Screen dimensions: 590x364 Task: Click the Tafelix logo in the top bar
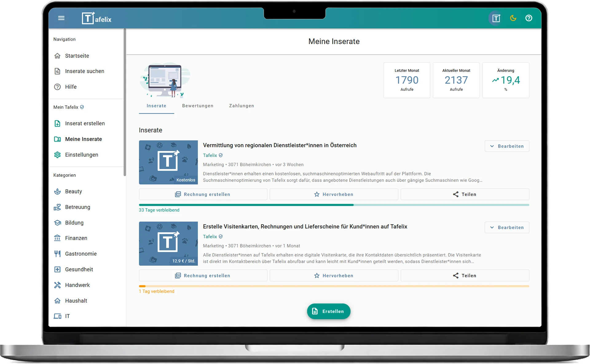(96, 18)
